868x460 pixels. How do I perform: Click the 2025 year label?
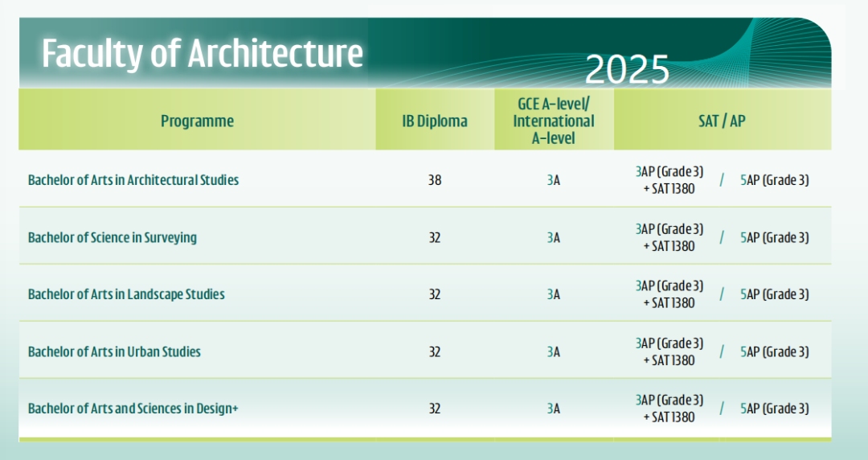(627, 70)
